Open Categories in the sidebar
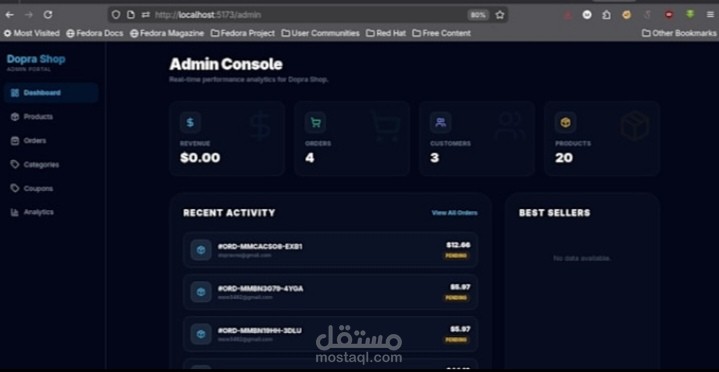Image resolution: width=719 pixels, height=372 pixels. [35, 165]
